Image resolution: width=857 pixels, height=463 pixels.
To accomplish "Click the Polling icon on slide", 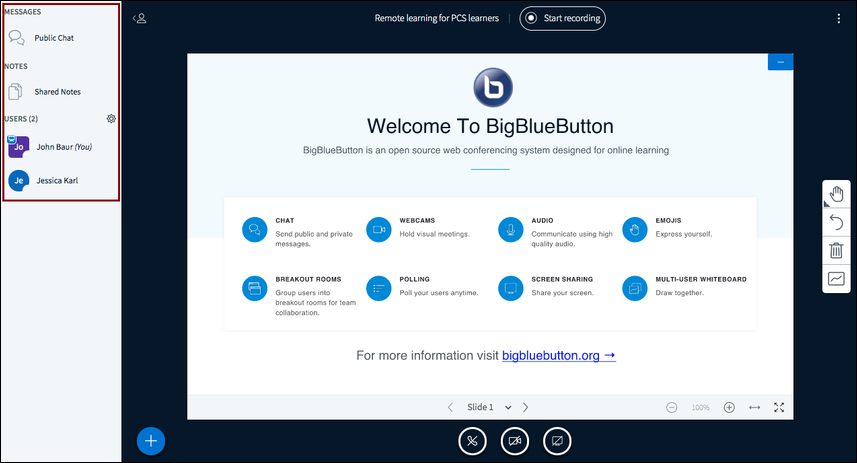I will click(x=379, y=288).
